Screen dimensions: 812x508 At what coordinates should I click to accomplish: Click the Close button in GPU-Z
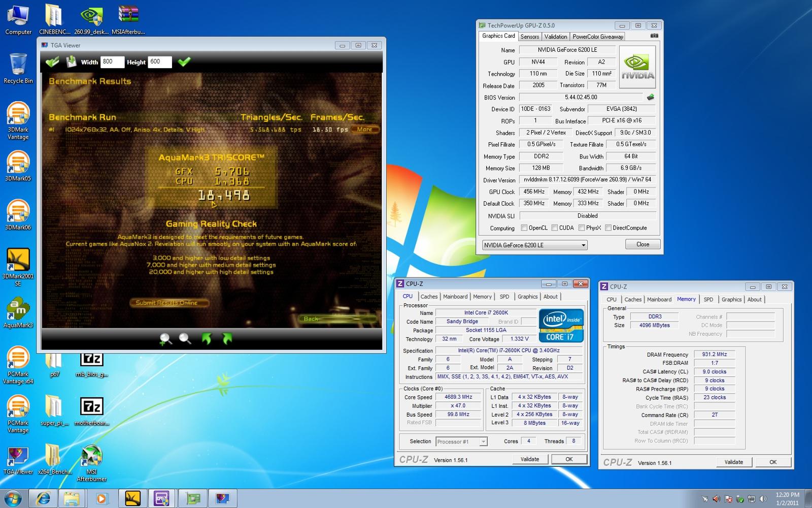click(643, 244)
